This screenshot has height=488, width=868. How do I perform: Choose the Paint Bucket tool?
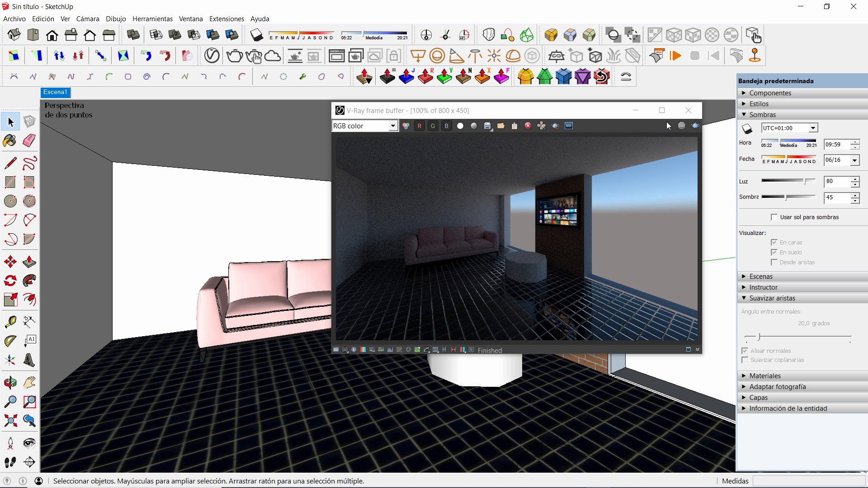coord(10,141)
